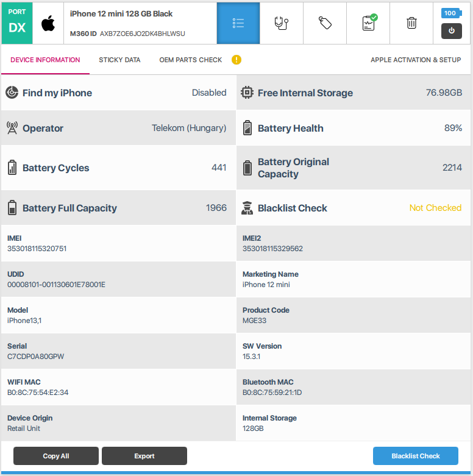Open the device information list view icon
The width and height of the screenshot is (473, 476).
238,23
